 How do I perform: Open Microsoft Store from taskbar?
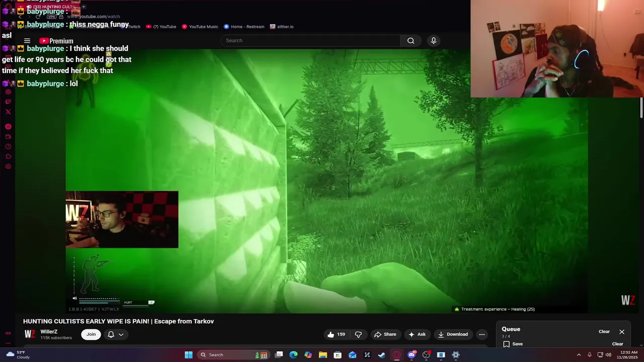[338, 355]
